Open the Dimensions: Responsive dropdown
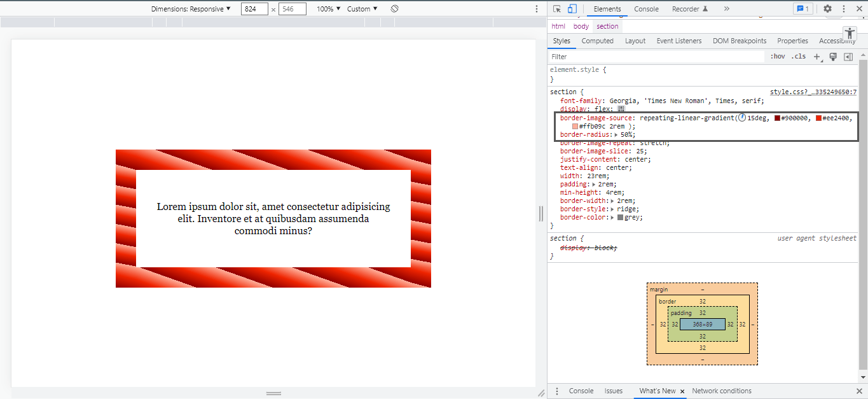Screen dimensions: 868x399 click(191, 9)
